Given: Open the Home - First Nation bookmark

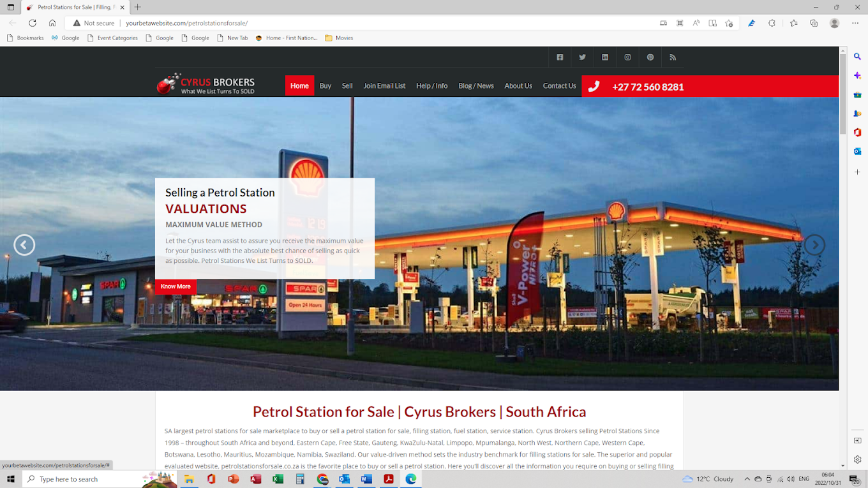Looking at the screenshot, I should 287,38.
